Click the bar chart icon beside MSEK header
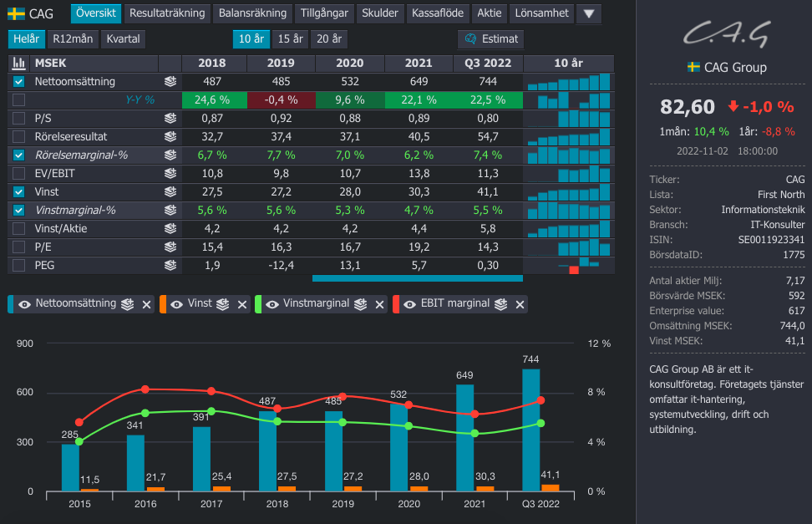Screen dimensions: 812x524 18,64
